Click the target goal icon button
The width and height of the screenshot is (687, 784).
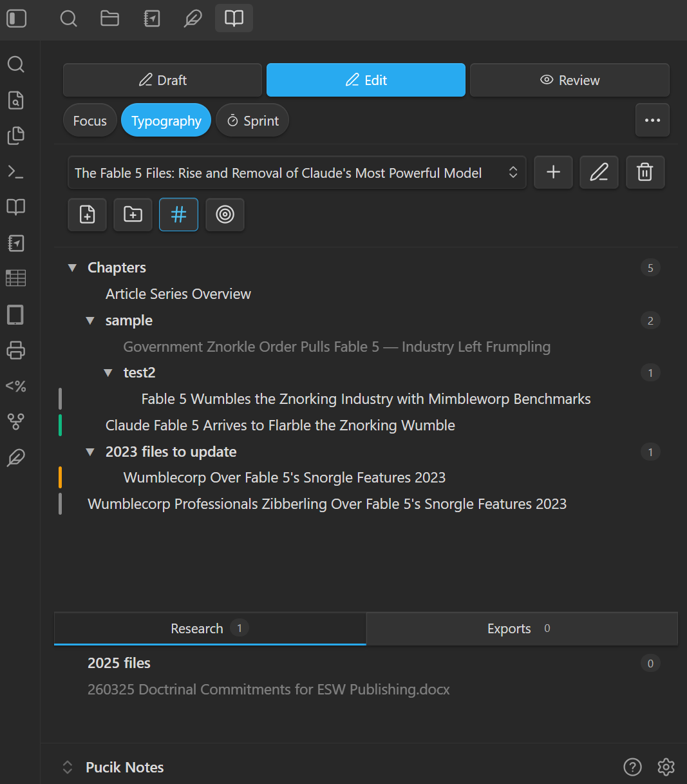tap(225, 215)
